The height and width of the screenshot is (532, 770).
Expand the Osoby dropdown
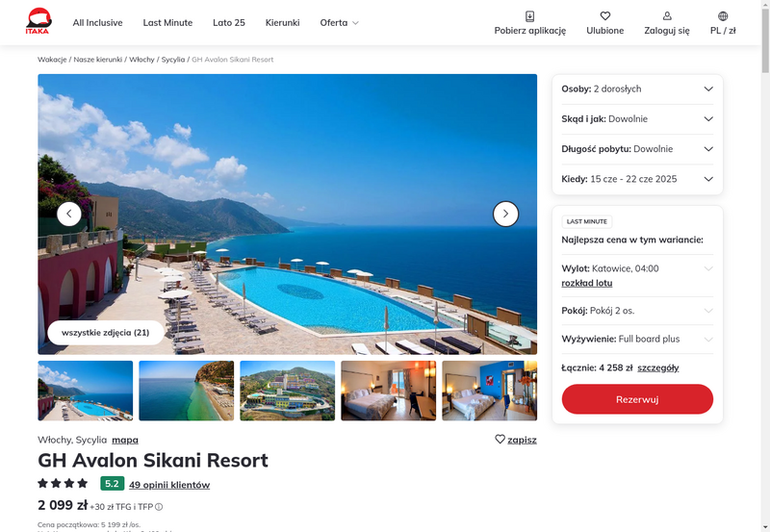(637, 89)
